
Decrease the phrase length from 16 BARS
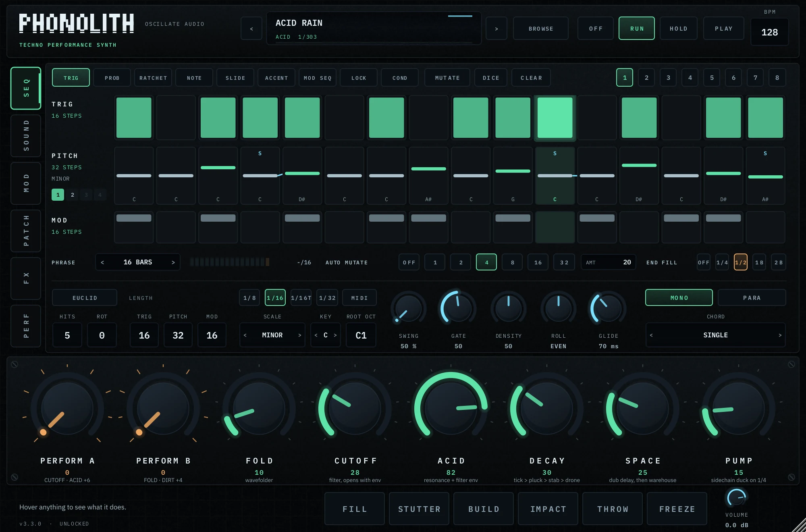point(102,262)
